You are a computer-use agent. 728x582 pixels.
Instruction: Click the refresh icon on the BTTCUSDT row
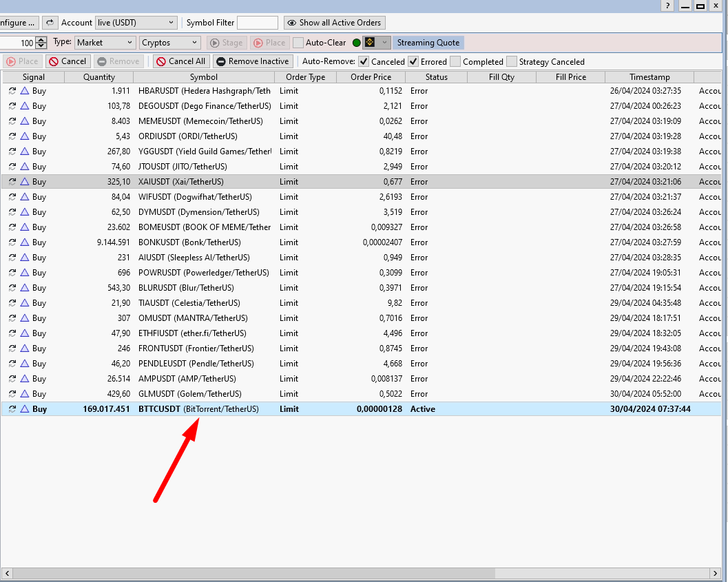click(x=12, y=409)
